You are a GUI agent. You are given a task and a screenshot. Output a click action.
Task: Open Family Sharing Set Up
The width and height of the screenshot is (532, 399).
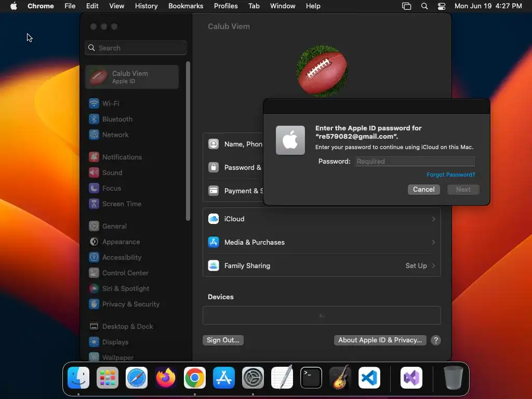click(x=420, y=266)
